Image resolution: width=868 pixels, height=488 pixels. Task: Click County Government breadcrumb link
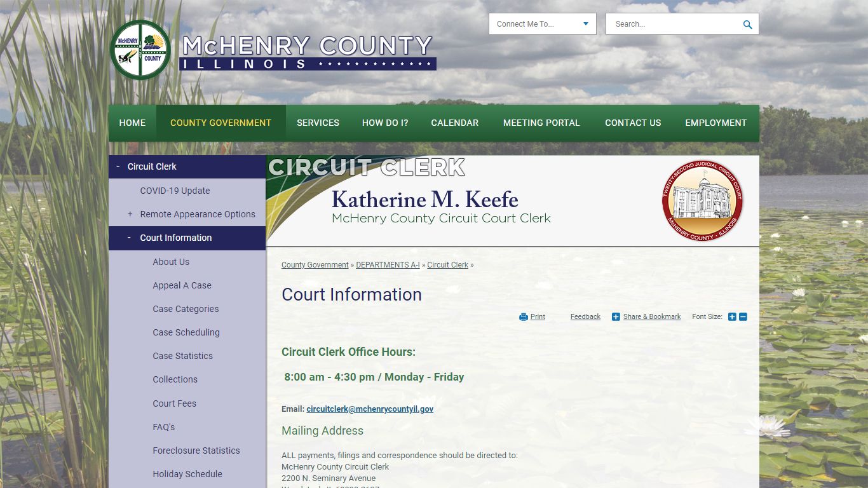click(315, 265)
